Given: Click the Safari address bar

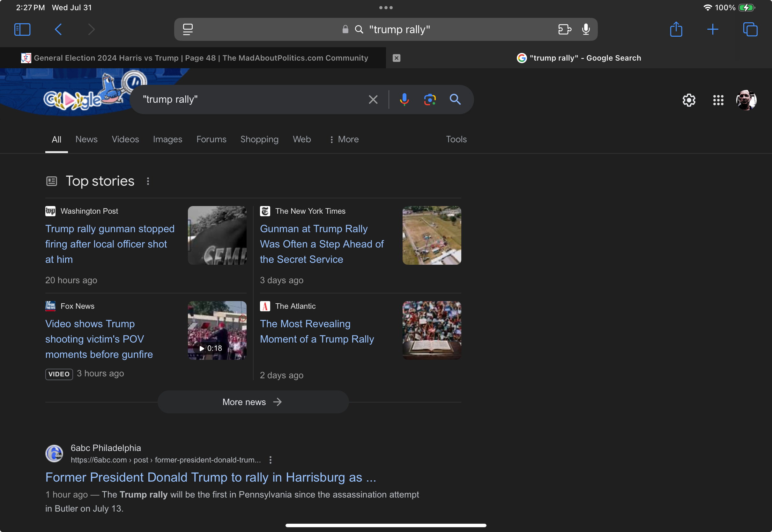Looking at the screenshot, I should 386,29.
